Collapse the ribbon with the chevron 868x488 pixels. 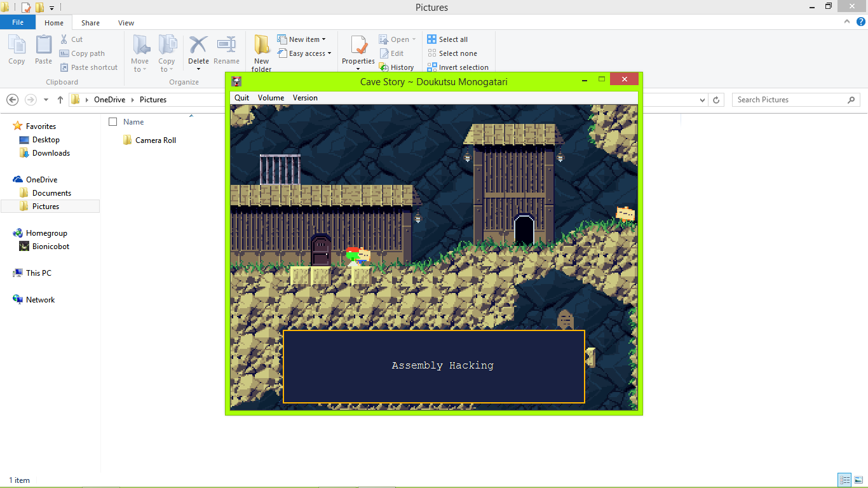click(847, 22)
